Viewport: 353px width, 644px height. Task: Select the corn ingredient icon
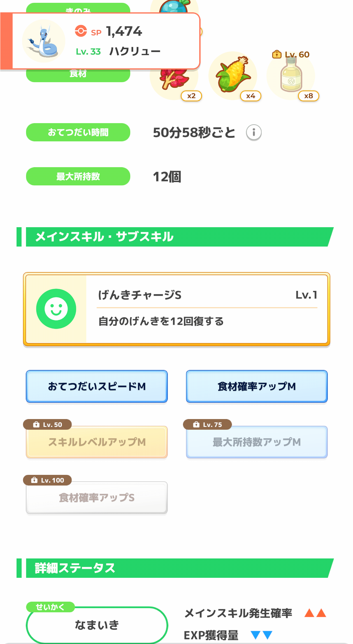click(x=233, y=75)
